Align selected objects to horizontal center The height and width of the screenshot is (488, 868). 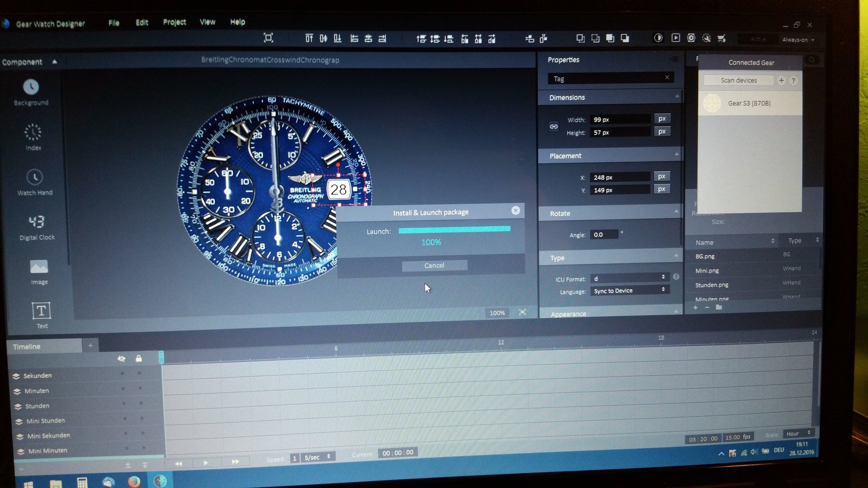(x=368, y=39)
